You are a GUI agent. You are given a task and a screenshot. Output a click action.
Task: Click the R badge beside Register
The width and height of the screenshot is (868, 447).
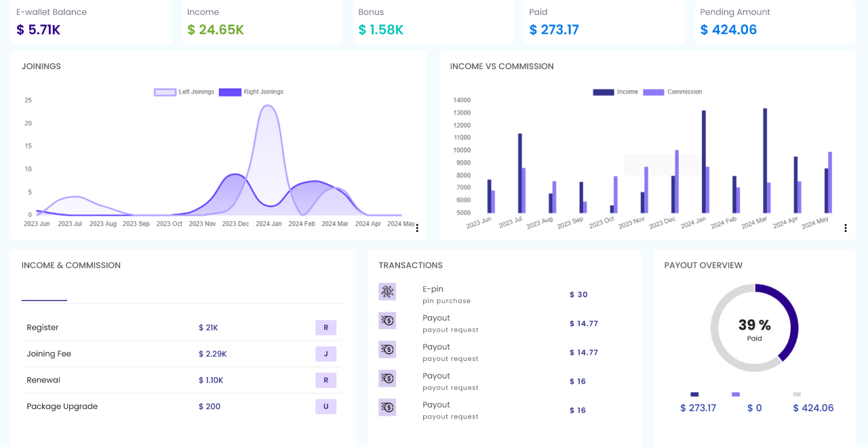coord(325,328)
